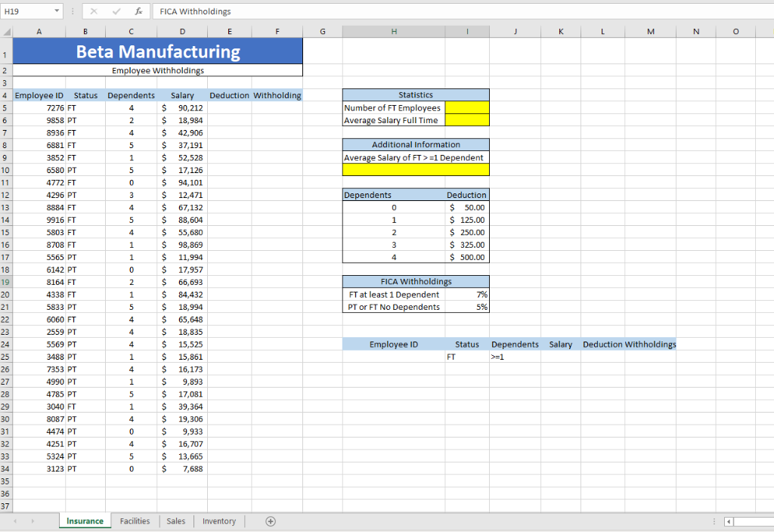This screenshot has width=774, height=532.
Task: Cancel entry using the formula bar X
Action: pos(94,11)
